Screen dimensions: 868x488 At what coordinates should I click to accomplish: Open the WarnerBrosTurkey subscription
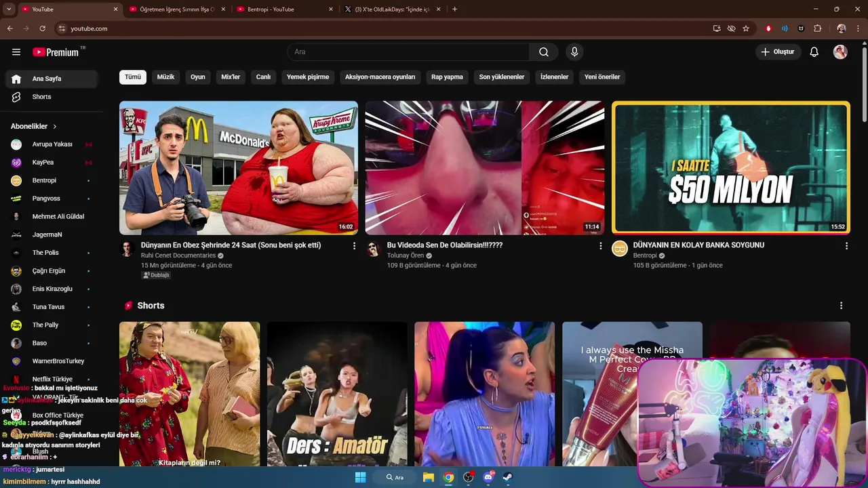52,361
